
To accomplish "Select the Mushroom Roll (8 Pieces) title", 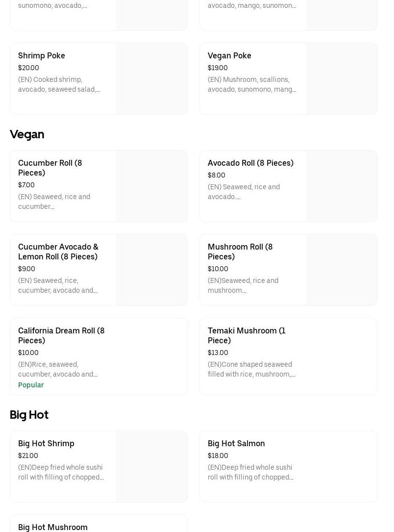I will [240, 252].
